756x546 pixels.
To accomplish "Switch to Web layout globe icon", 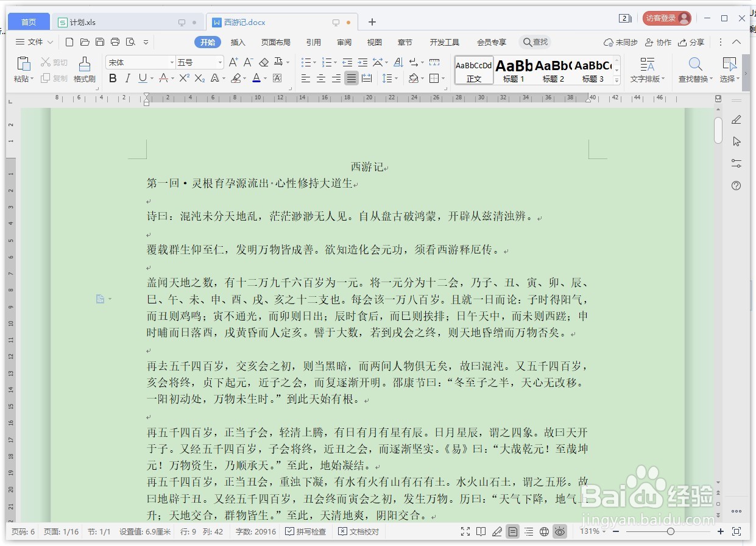I will [x=545, y=531].
